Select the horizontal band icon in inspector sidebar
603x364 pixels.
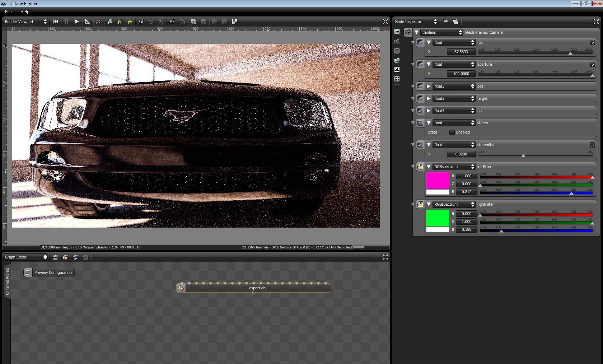397,51
